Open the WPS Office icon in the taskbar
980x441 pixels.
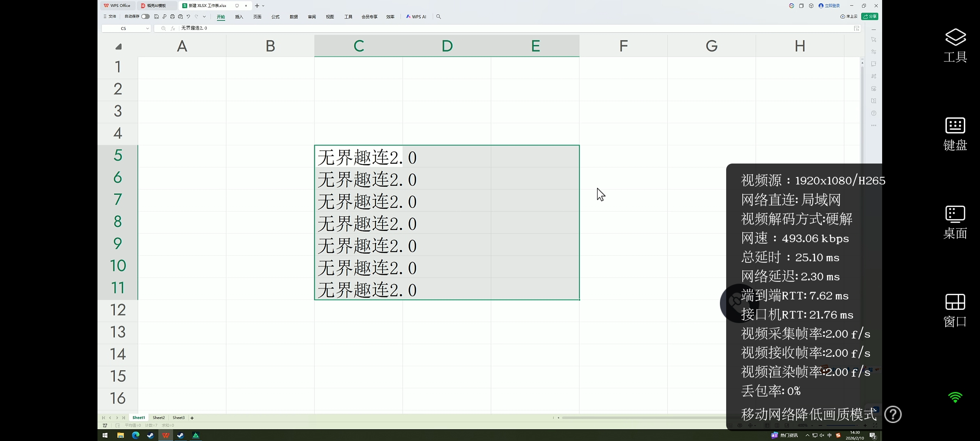[x=166, y=435]
